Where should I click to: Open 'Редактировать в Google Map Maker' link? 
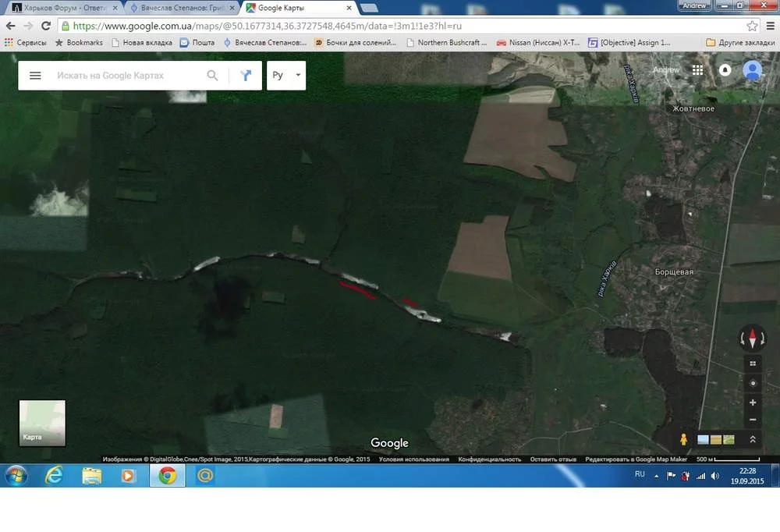[x=636, y=459]
